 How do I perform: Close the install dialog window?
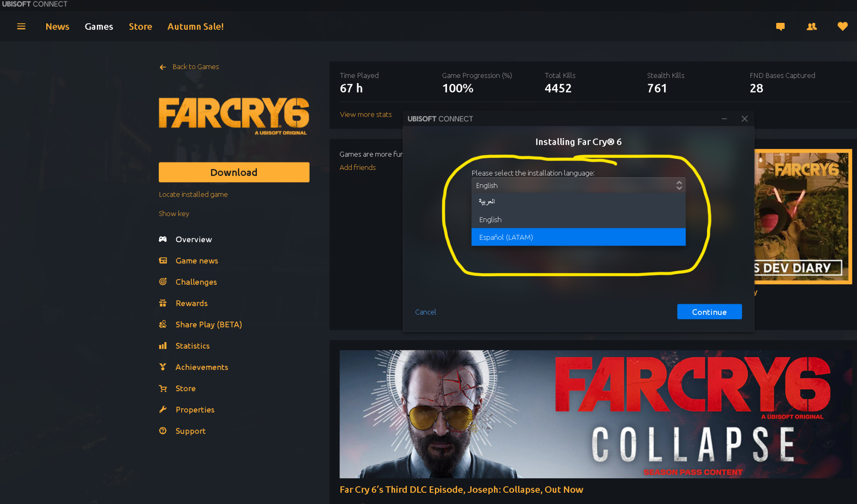click(x=744, y=119)
